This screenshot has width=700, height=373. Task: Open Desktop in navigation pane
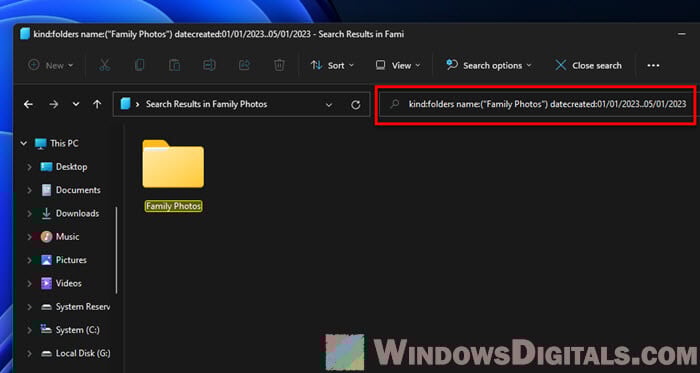click(64, 167)
